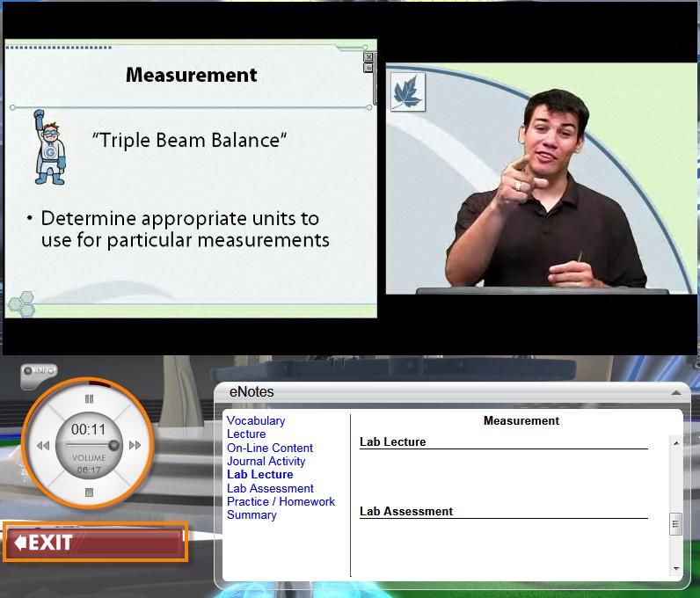Viewport: 700px width, 598px height.
Task: Go to On-Line Content link
Action: (270, 448)
